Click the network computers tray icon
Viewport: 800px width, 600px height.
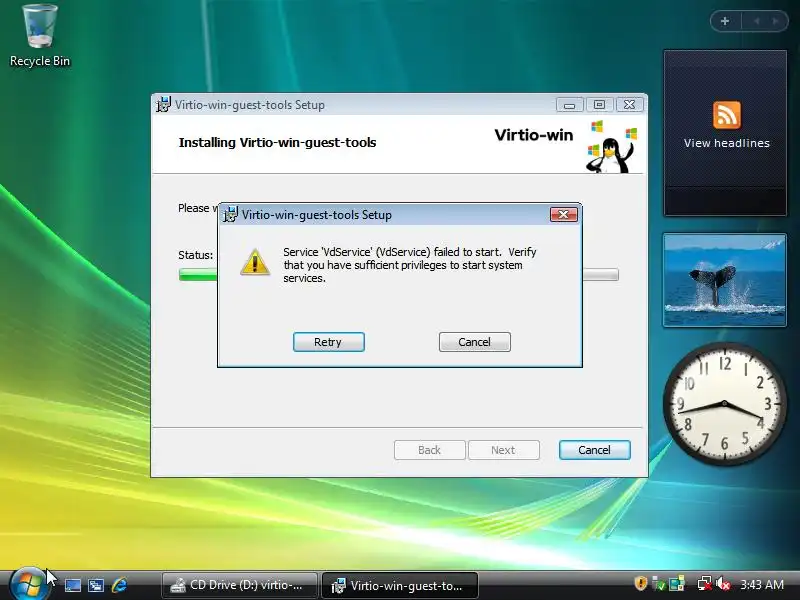click(x=677, y=584)
